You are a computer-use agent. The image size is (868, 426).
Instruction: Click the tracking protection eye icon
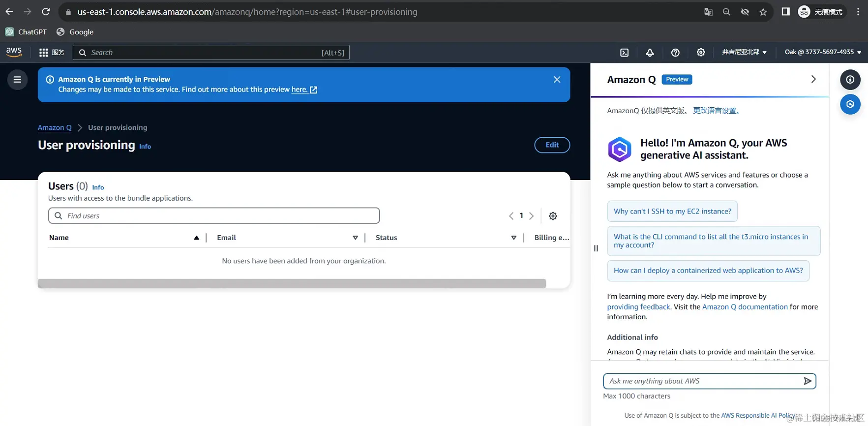[x=745, y=12]
